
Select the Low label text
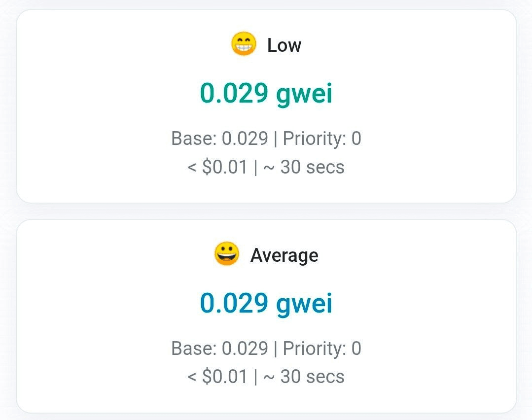pos(284,45)
